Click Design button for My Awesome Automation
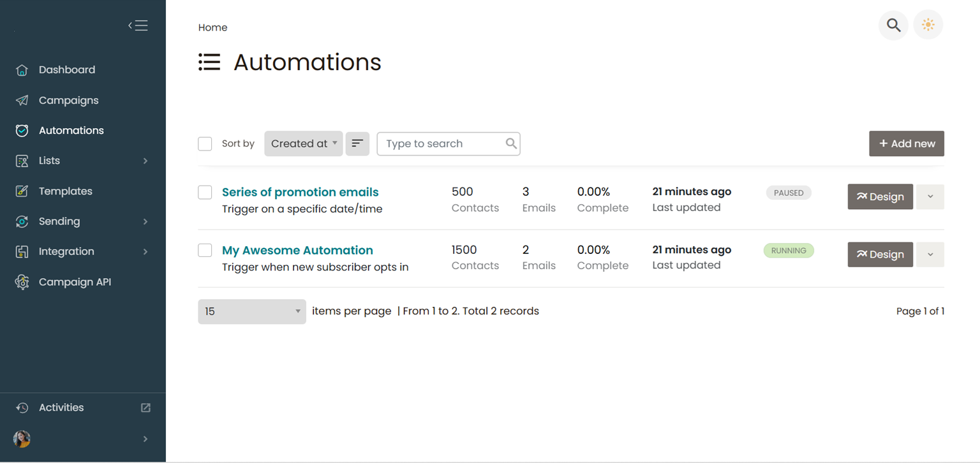 pos(880,254)
